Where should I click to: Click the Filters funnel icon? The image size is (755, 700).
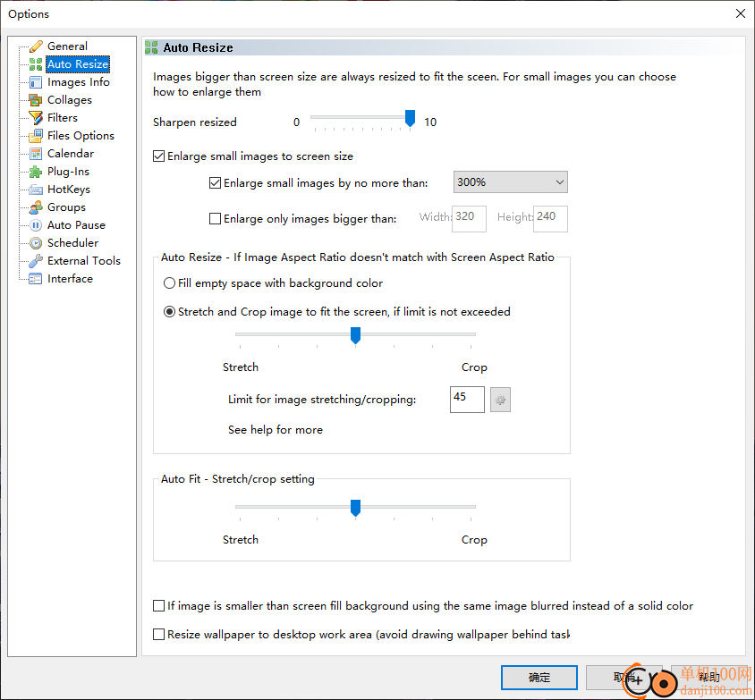[x=36, y=118]
